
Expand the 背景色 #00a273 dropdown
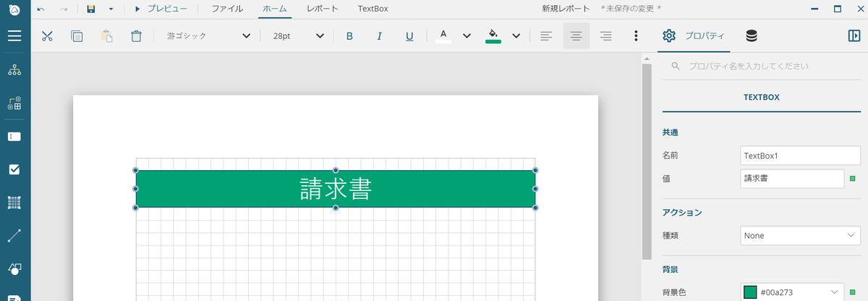coord(835,292)
